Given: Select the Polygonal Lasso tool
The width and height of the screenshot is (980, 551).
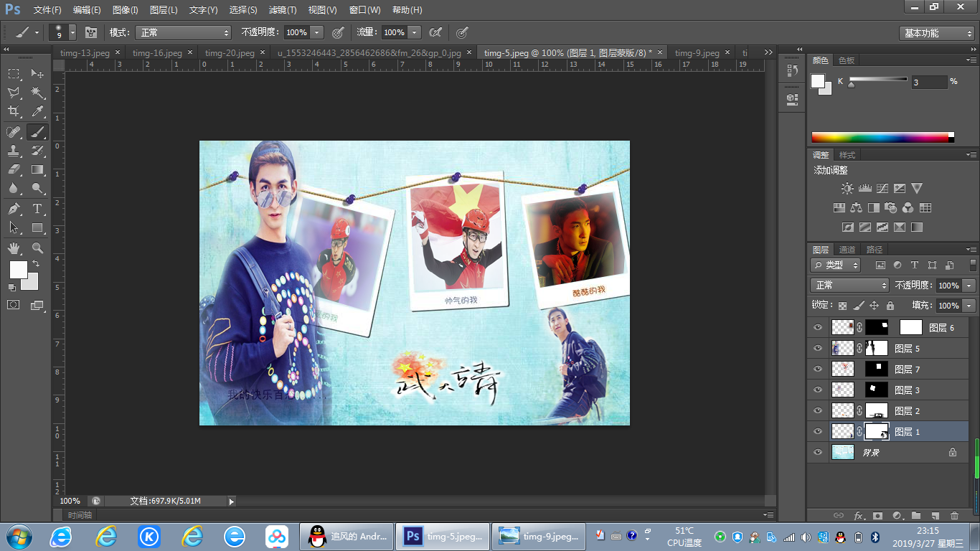Looking at the screenshot, I should pyautogui.click(x=14, y=93).
